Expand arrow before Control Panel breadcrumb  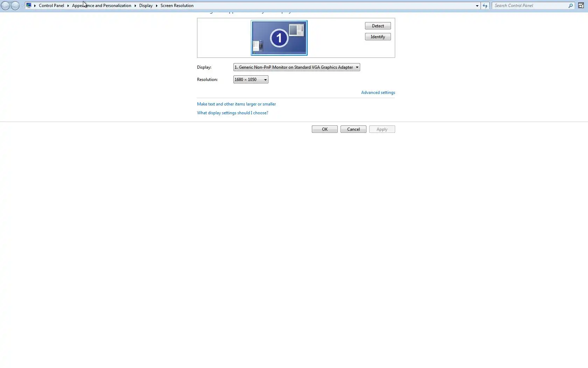[35, 6]
